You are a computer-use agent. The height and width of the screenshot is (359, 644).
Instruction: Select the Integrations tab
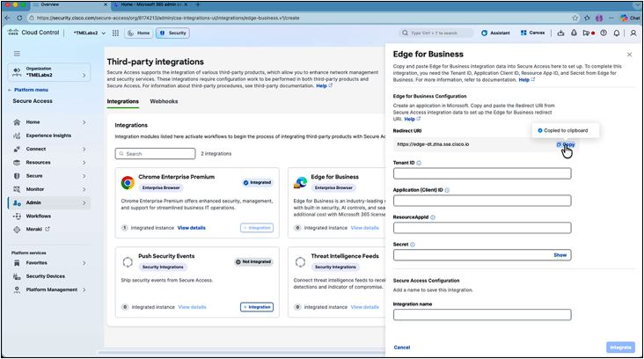click(x=123, y=101)
